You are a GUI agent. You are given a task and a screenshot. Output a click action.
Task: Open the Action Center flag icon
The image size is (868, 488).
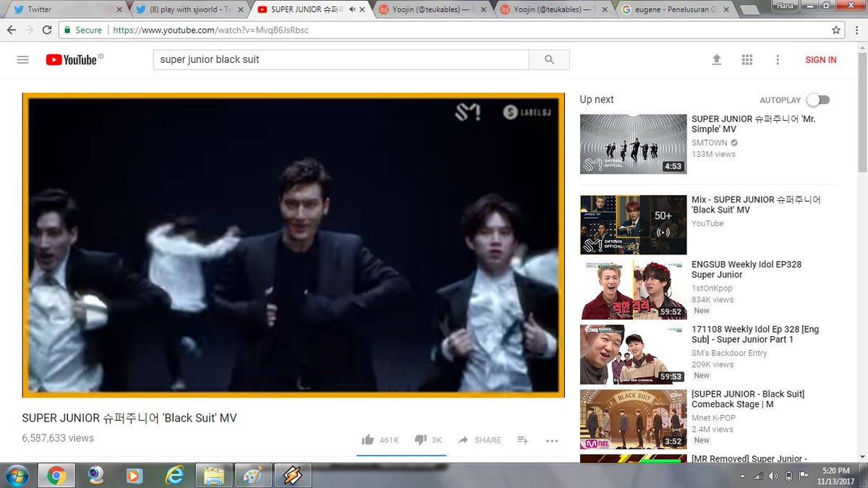point(804,476)
